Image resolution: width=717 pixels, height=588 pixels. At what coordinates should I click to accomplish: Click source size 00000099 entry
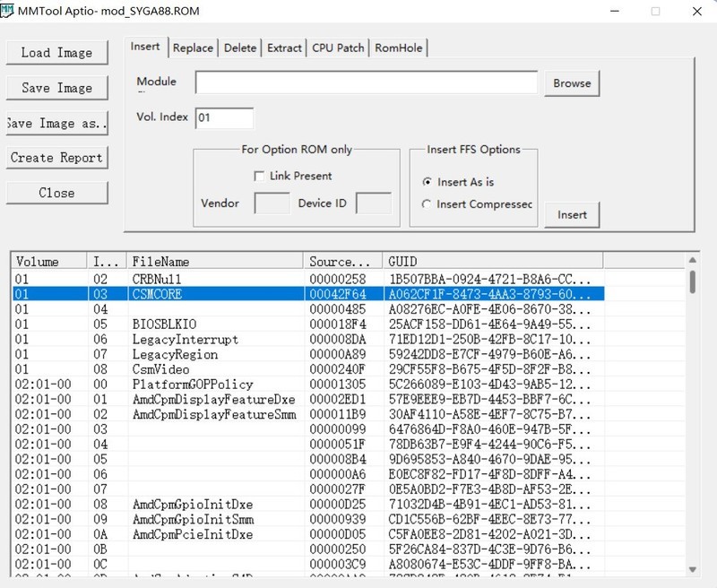point(338,429)
